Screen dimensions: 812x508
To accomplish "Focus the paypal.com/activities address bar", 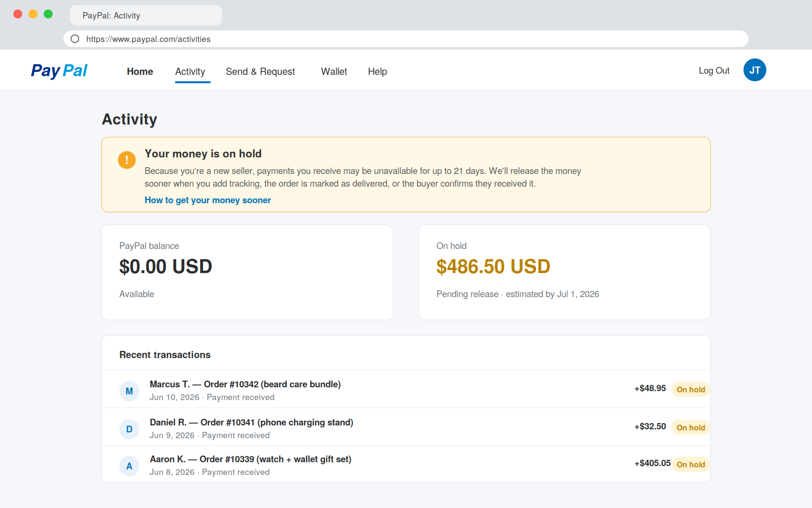I will pos(406,39).
